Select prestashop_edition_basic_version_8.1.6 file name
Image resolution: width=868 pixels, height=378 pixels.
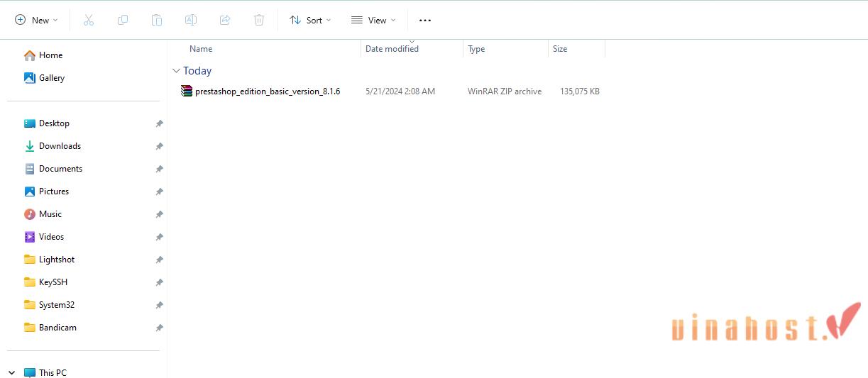268,91
